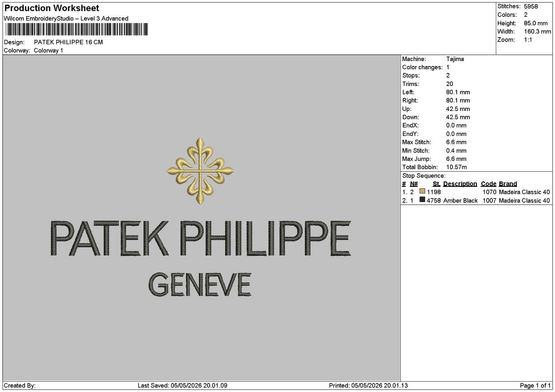Click the Left value 80.1 mm
The image size is (555, 392).
pos(458,92)
